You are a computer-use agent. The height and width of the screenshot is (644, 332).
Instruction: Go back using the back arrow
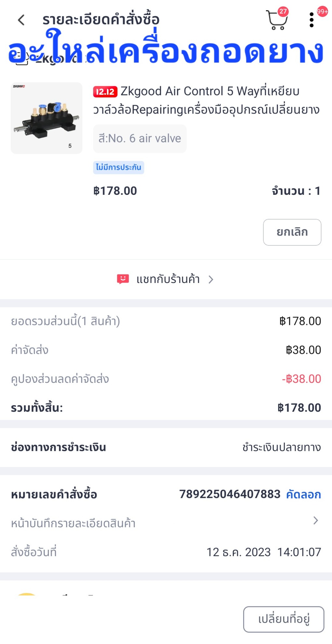click(x=21, y=20)
